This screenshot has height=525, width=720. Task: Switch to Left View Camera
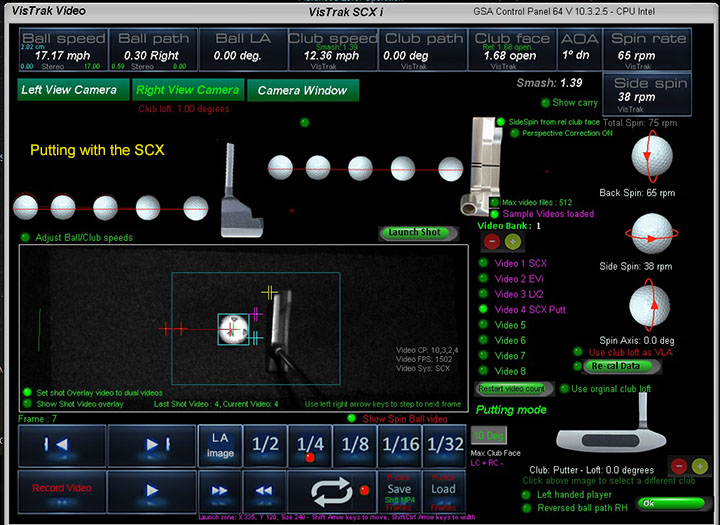pyautogui.click(x=73, y=90)
